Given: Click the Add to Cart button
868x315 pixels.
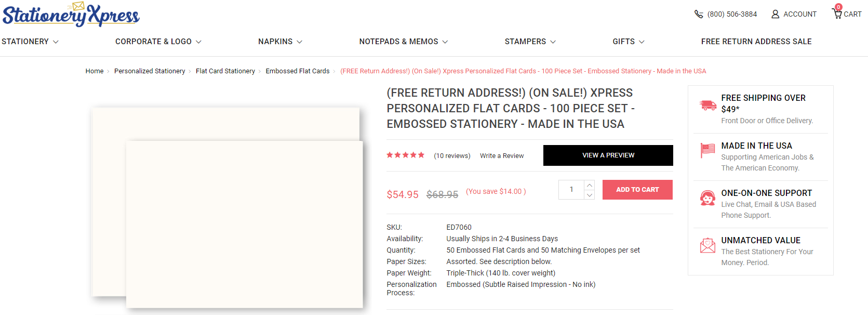Looking at the screenshot, I should pos(637,190).
